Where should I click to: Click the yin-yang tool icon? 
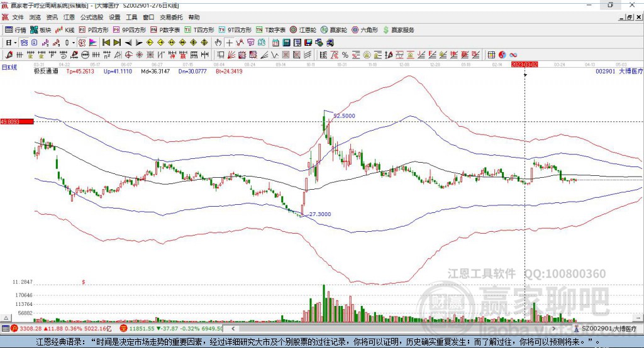[x=502, y=55]
